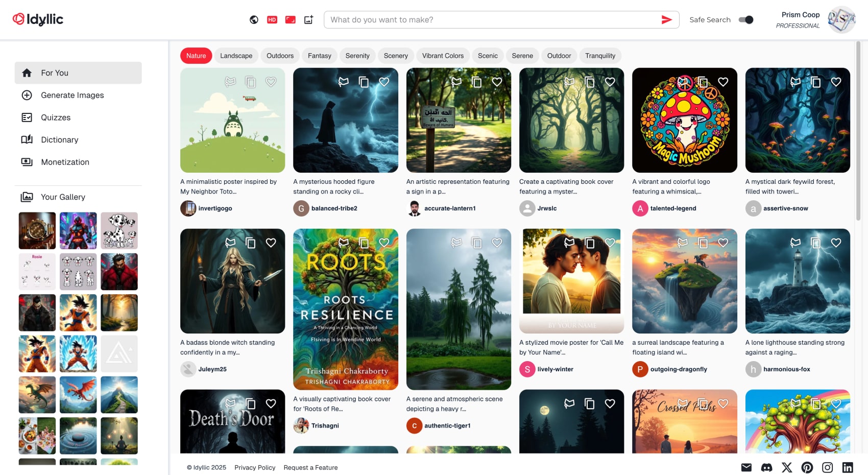
Task: Open the aspect ratio selector
Action: coord(290,19)
